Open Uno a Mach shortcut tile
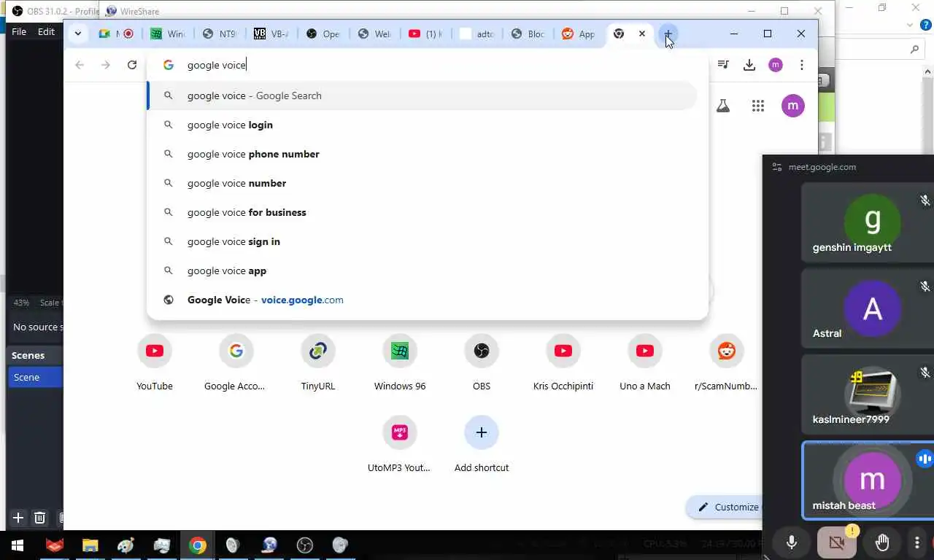Image resolution: width=934 pixels, height=560 pixels. click(645, 362)
